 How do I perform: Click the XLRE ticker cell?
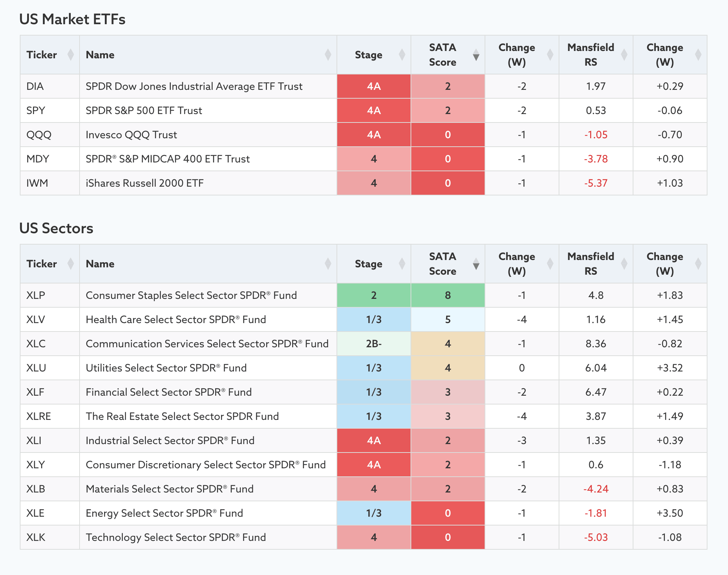point(50,416)
